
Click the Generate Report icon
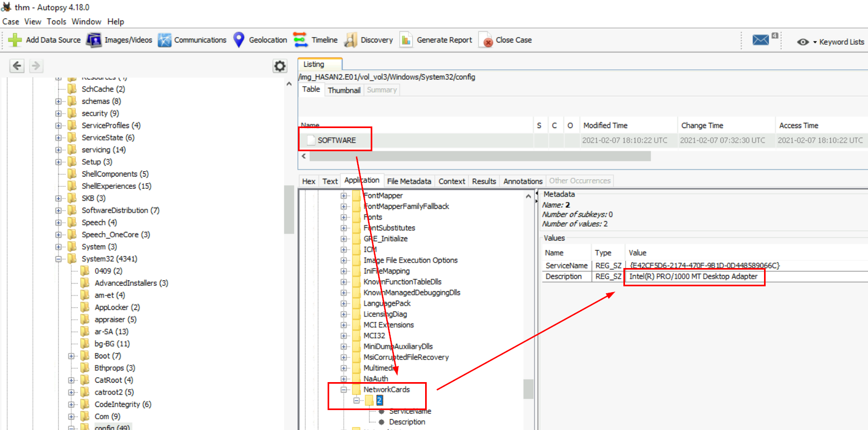click(x=406, y=40)
